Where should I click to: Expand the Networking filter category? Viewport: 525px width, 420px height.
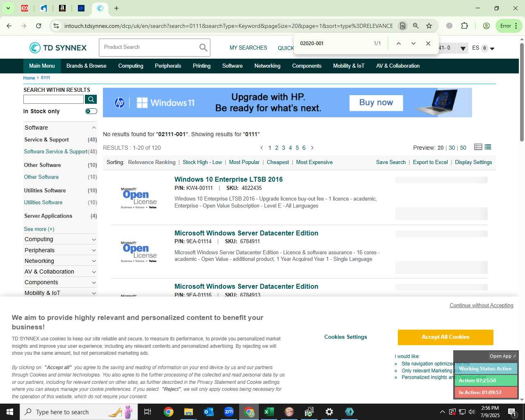click(94, 261)
